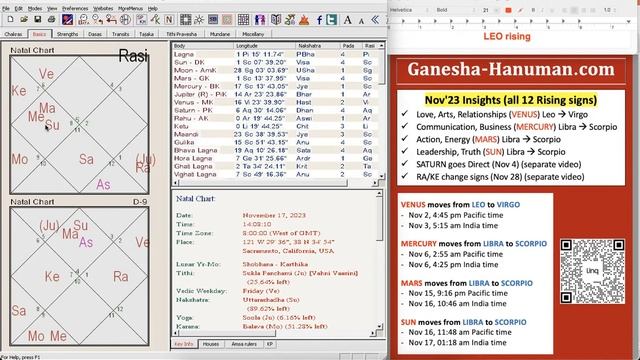The height and width of the screenshot is (360, 640).
Task: Click the two people couple icon
Action: click(260, 20)
